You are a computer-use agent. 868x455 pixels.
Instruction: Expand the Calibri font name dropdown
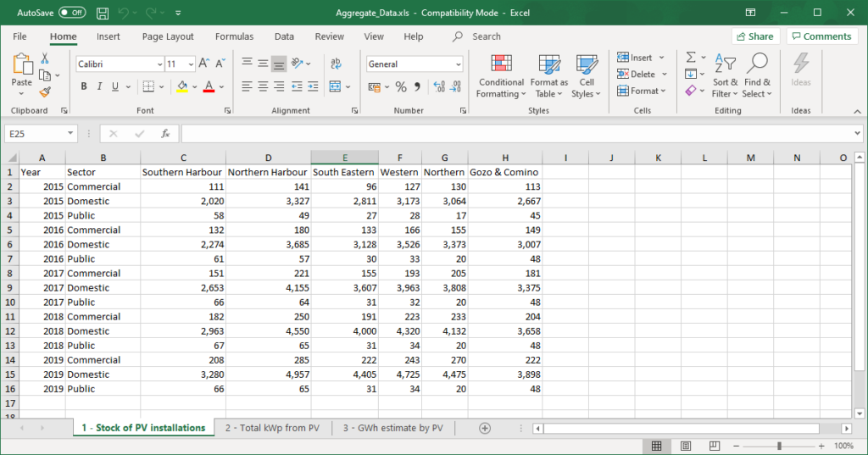pos(159,64)
